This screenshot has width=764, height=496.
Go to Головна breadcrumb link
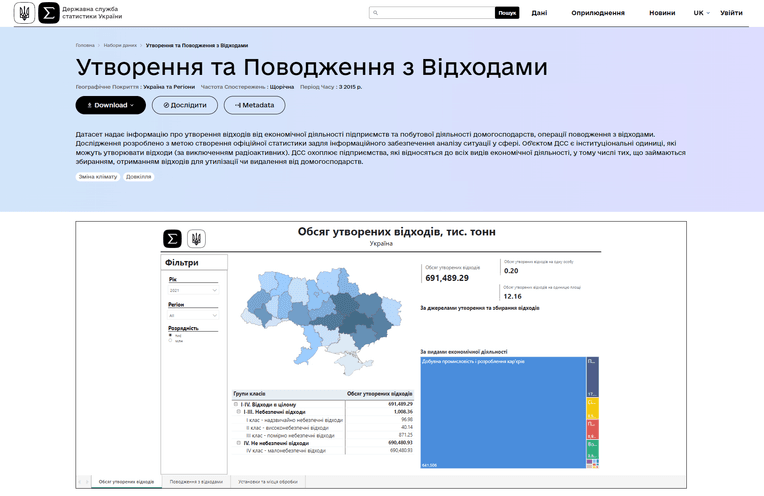(85, 45)
